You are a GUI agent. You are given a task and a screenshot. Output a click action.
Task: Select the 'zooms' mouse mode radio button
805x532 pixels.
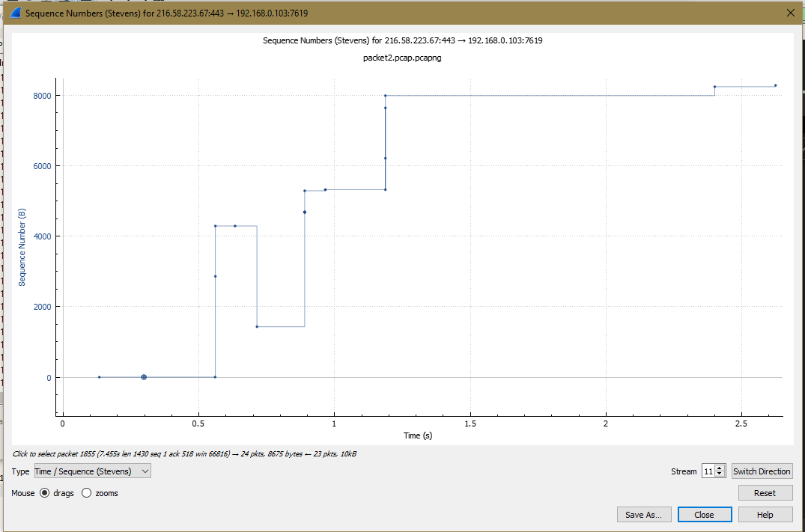87,493
